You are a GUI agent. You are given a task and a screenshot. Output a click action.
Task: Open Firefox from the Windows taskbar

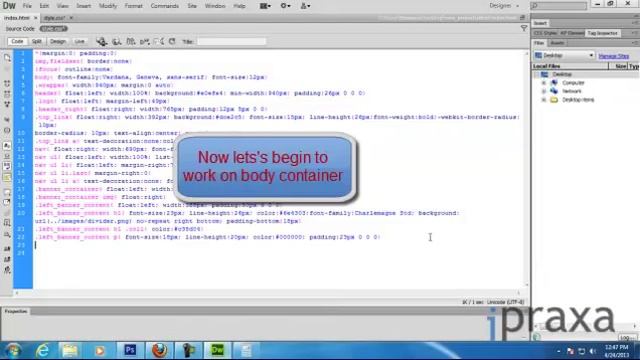[x=159, y=350]
